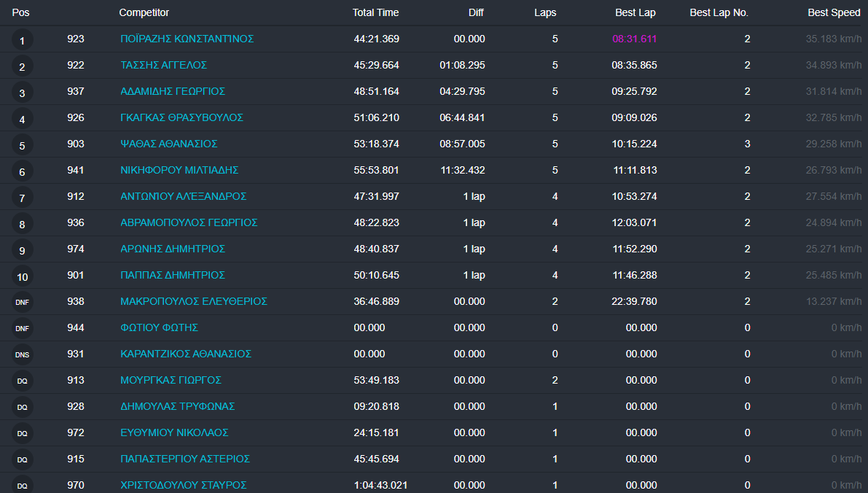Open competitor ΠΟΪΡΑΖΗΣ ΚΩΝΣΤΑΝΤΙΝΟΣ
Screen dimensions: 868x493
pyautogui.click(x=187, y=39)
